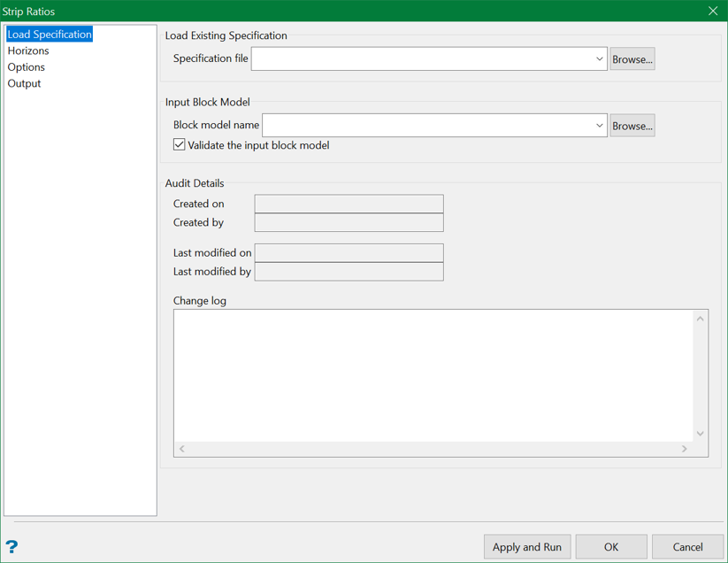The image size is (728, 563).
Task: Select the Load Specification page
Action: tap(50, 35)
